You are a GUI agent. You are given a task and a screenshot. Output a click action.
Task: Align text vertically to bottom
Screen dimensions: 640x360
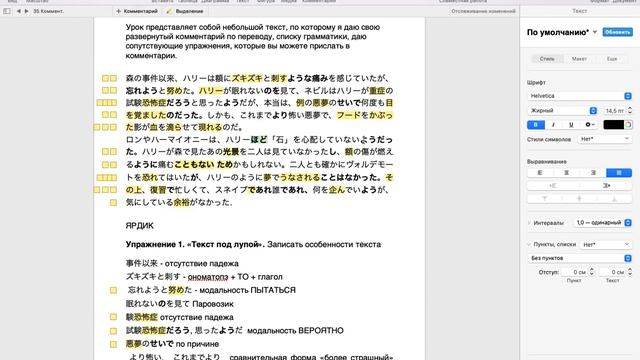pos(614,199)
